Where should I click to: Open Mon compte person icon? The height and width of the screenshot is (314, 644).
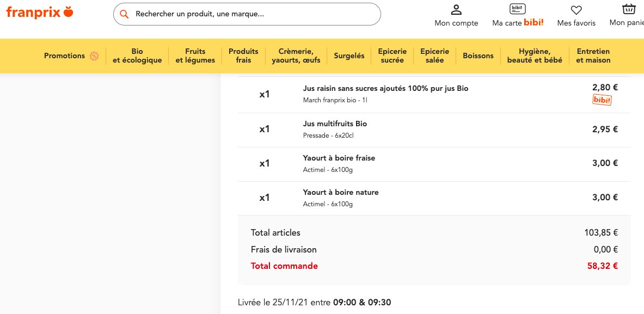pos(456,10)
